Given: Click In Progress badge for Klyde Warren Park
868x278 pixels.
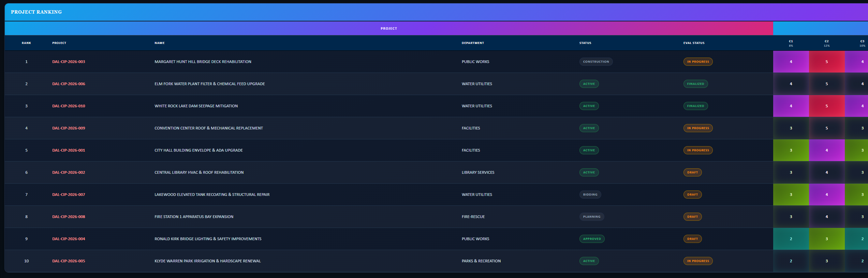Looking at the screenshot, I should click(698, 261).
